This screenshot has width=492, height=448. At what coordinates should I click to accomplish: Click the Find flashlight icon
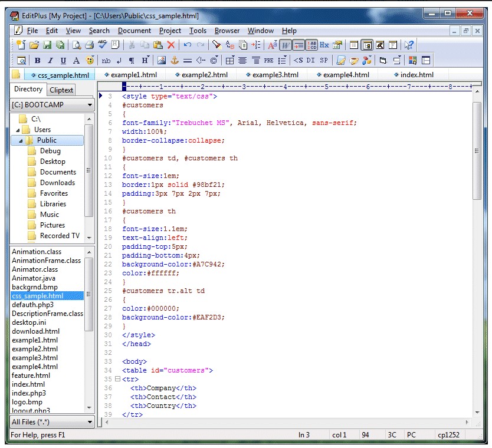tap(217, 45)
